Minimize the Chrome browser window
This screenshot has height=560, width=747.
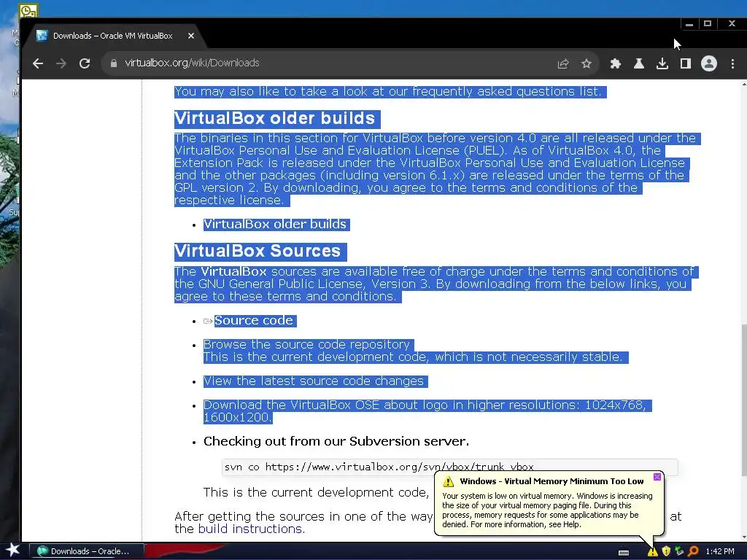(x=689, y=24)
